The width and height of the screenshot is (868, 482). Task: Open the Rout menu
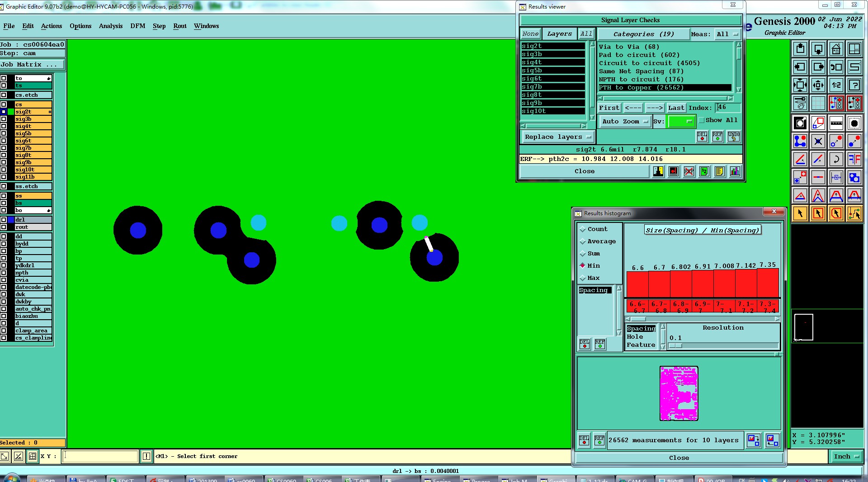pos(180,26)
